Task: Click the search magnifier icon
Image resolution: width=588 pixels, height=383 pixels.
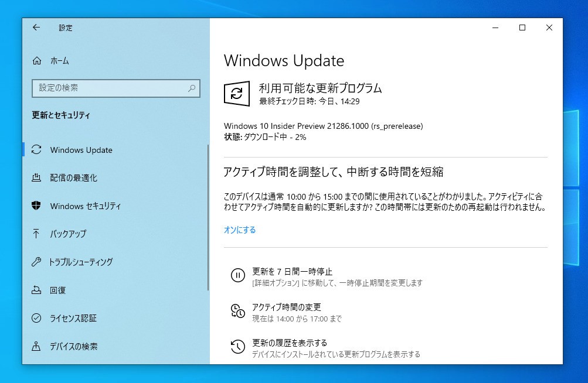Action: (x=192, y=88)
